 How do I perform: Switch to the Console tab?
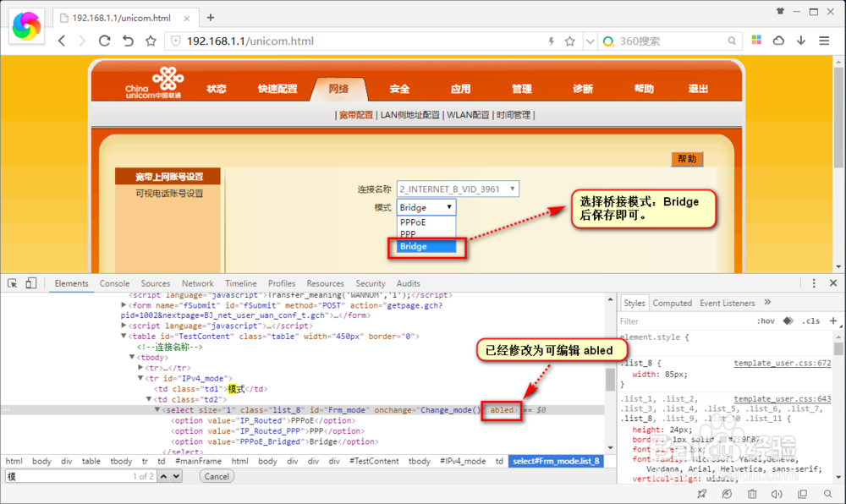(114, 283)
